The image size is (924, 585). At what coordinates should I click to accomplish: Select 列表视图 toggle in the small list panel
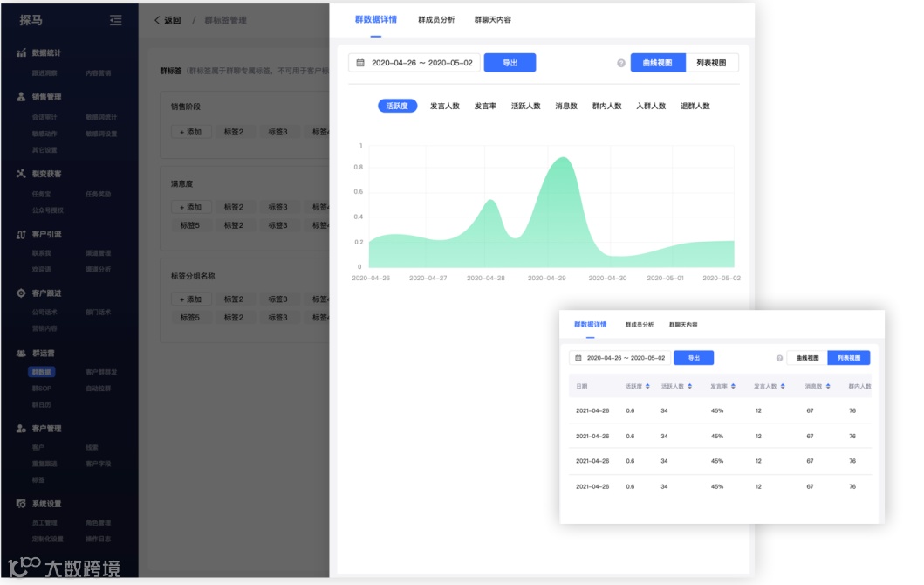point(849,358)
